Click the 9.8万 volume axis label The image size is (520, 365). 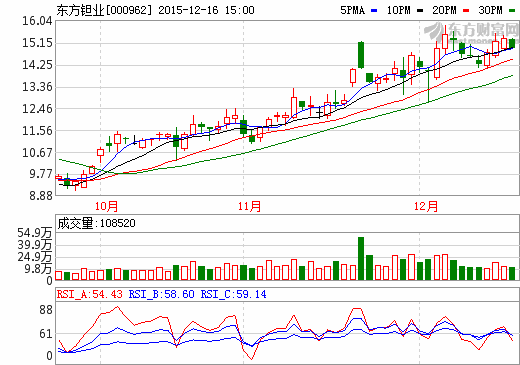38,269
